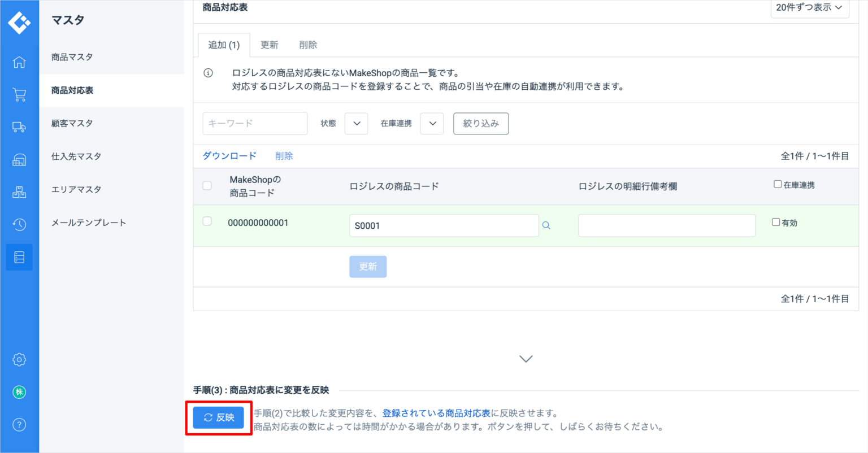This screenshot has height=453, width=868.
Task: Enable the 有効 checkbox in the row
Action: pos(776,223)
